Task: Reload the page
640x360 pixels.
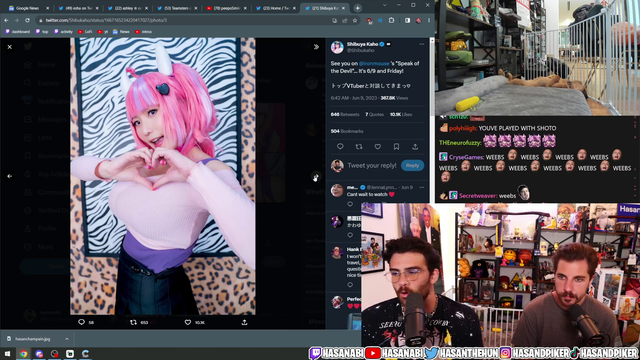Action: point(27,20)
